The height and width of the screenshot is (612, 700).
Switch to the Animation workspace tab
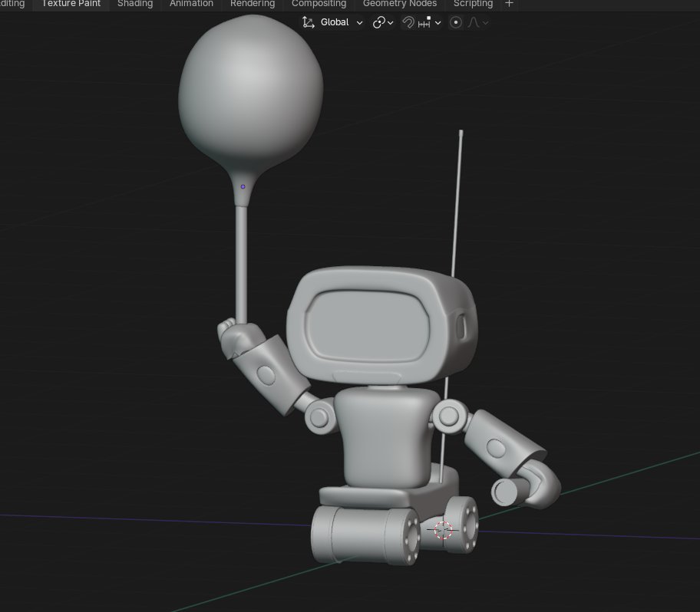pos(191,4)
